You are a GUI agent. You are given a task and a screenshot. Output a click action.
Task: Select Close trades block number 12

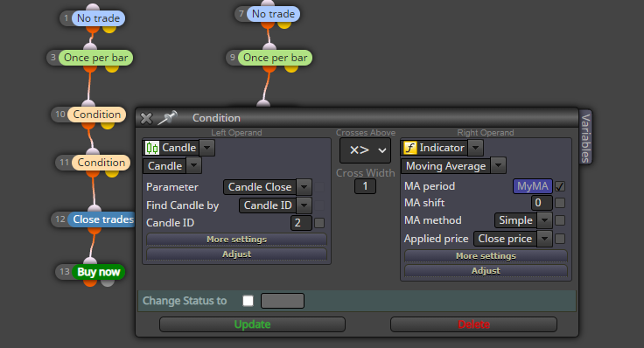[x=102, y=219]
